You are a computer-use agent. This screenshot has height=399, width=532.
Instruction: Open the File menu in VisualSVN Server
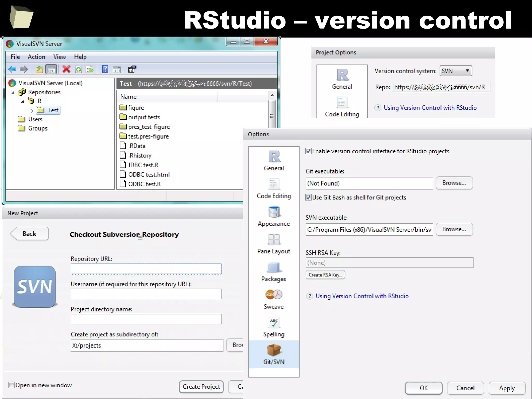click(15, 57)
